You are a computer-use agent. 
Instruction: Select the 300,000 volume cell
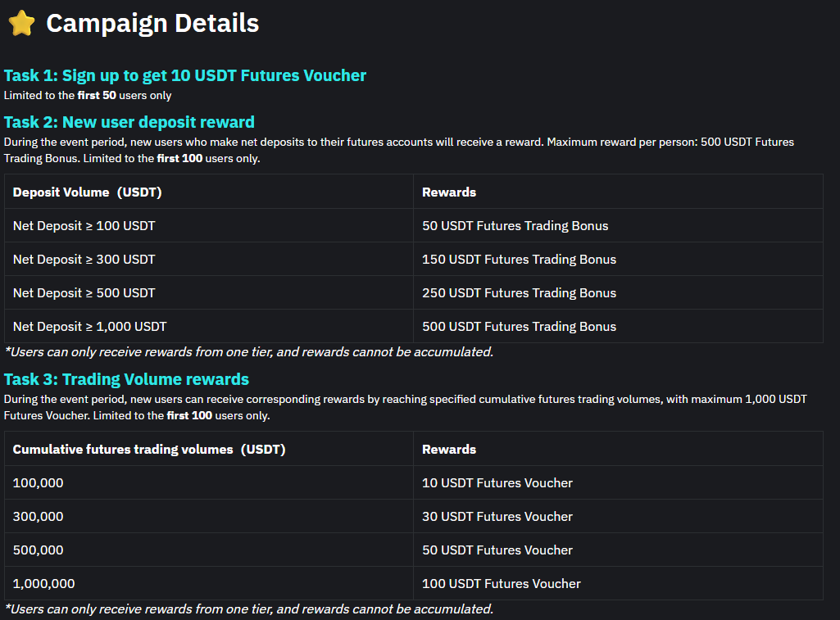click(x=38, y=516)
